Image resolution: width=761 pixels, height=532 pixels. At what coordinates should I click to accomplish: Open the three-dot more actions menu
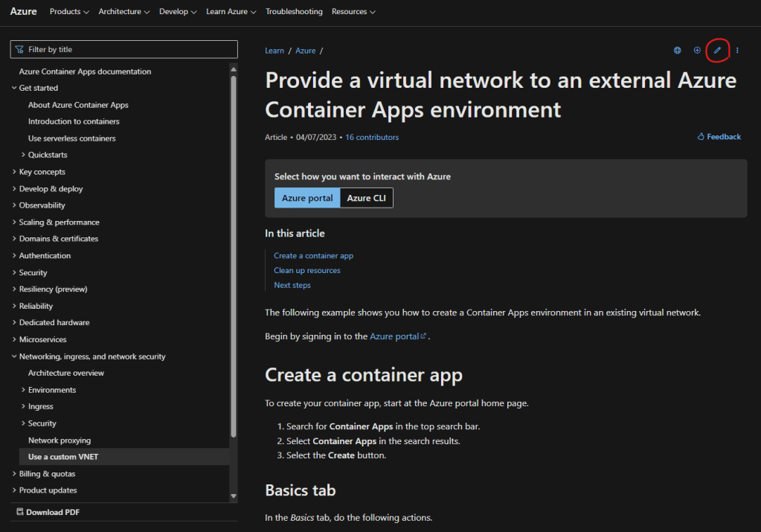click(737, 51)
